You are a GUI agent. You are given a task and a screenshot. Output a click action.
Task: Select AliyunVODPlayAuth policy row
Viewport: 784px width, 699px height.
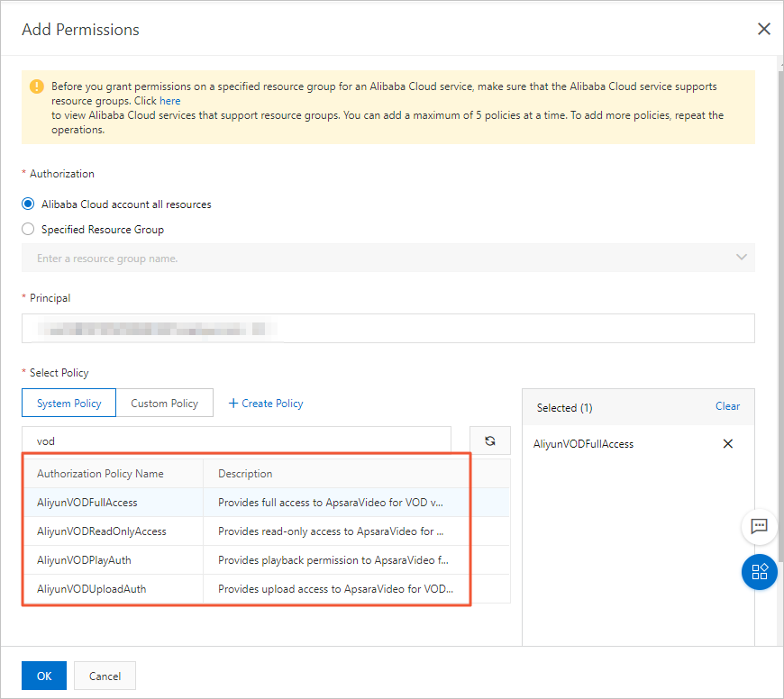[x=266, y=560]
